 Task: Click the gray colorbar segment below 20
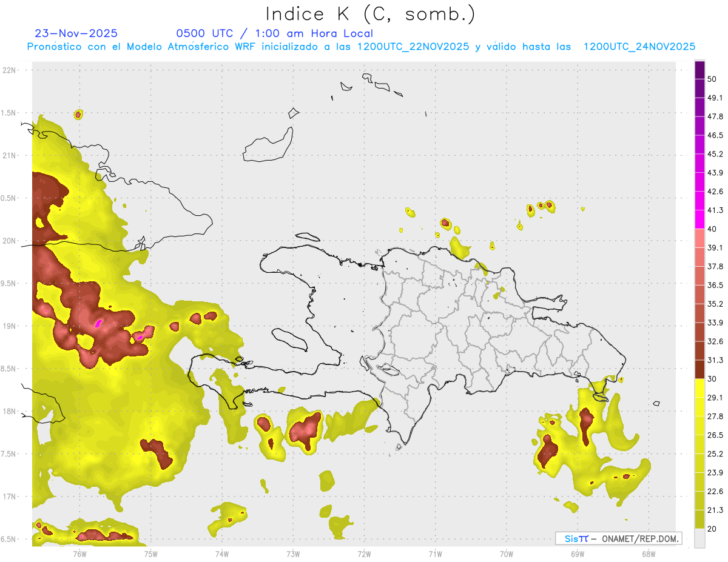[x=700, y=538]
